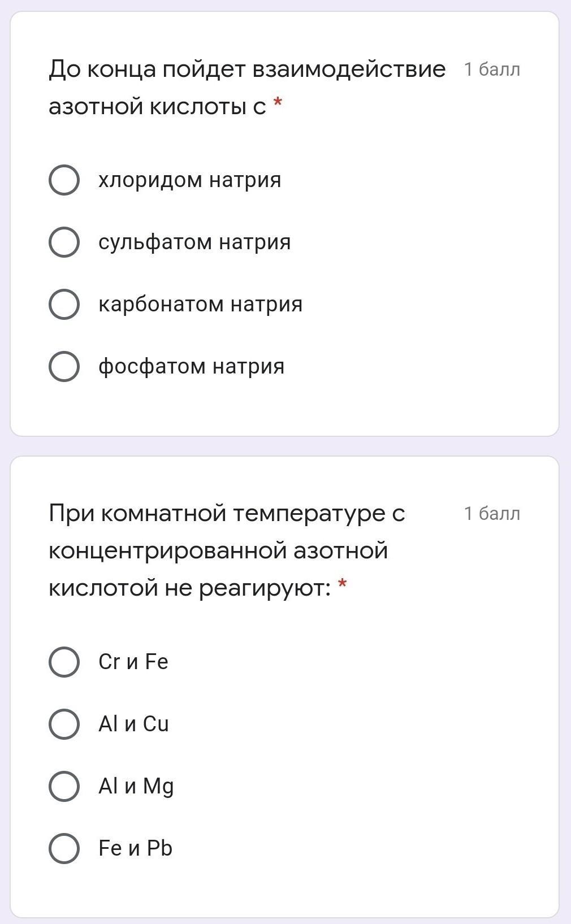Image resolution: width=571 pixels, height=924 pixels.
Task: Click the 'Cr и Fe' answer text
Action: [133, 662]
